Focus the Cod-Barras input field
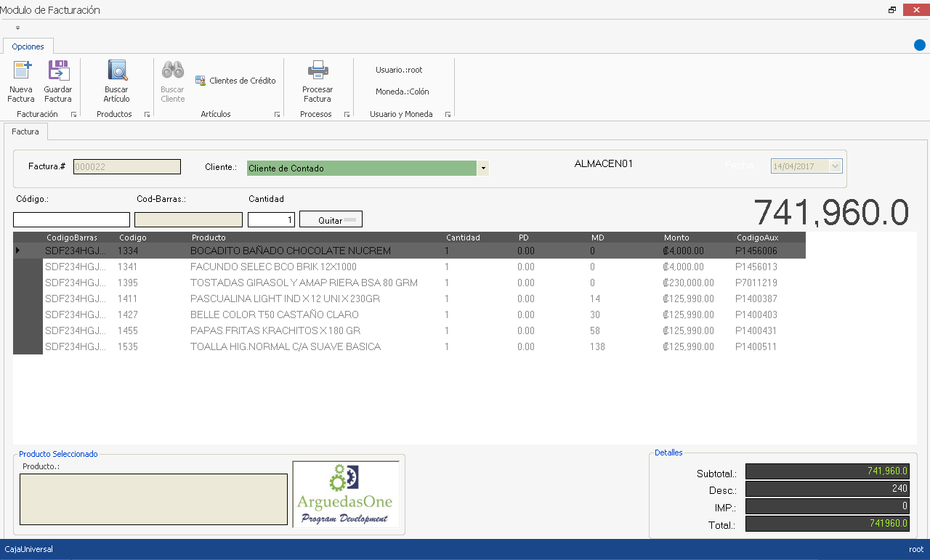 pyautogui.click(x=188, y=219)
